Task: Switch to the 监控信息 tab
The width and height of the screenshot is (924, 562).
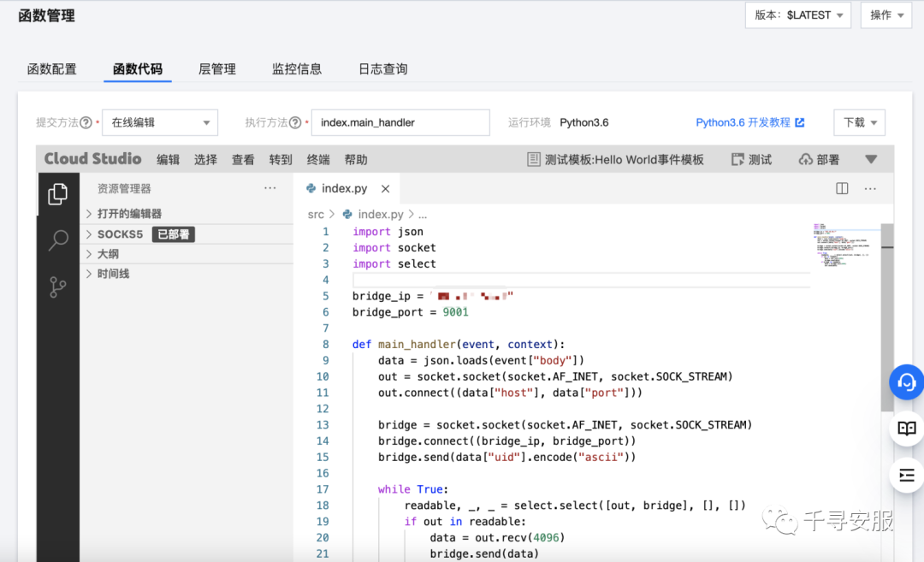Action: pos(297,69)
